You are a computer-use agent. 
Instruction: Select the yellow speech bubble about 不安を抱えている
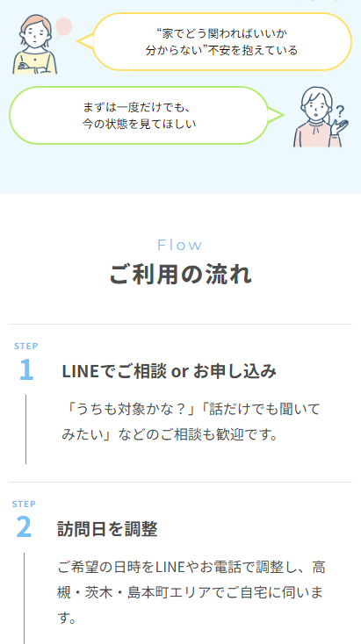(222, 41)
